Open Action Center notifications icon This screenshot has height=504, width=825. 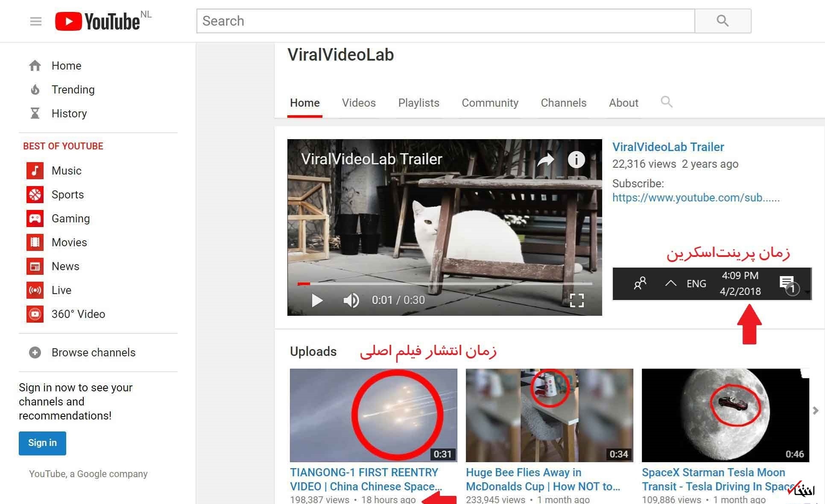[788, 284]
